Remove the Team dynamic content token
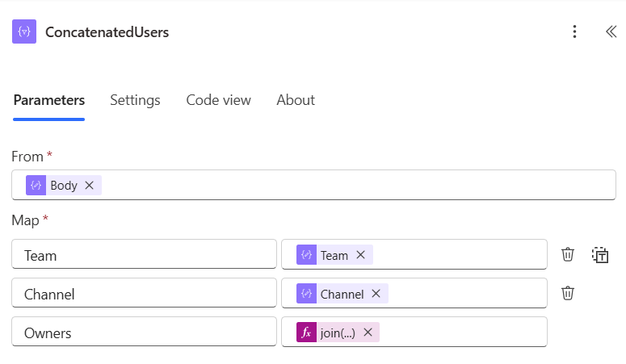The height and width of the screenshot is (364, 626). coord(360,255)
